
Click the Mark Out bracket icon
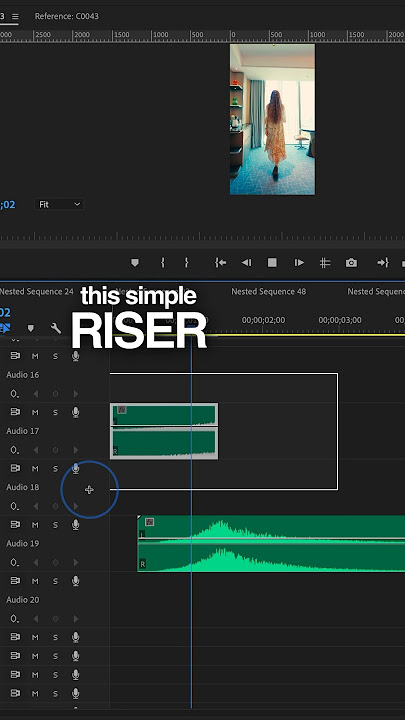(x=186, y=263)
